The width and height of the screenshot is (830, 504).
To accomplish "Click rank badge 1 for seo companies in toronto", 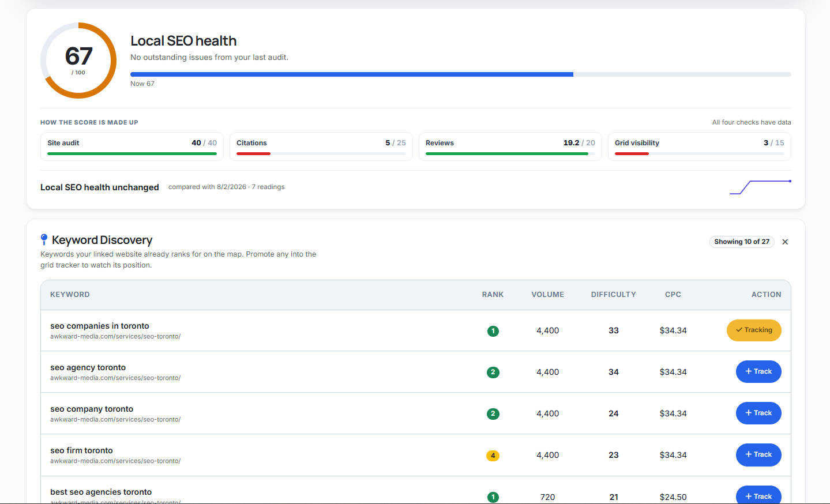I will 493,331.
